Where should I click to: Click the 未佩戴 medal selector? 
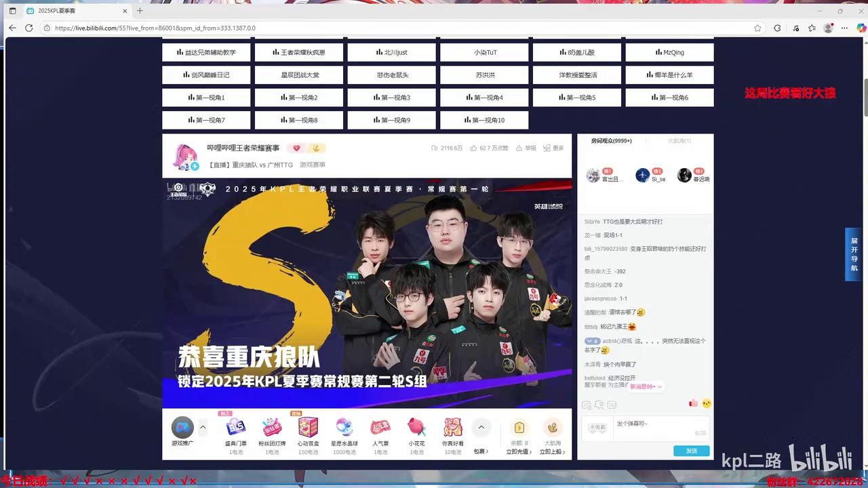[x=597, y=428]
